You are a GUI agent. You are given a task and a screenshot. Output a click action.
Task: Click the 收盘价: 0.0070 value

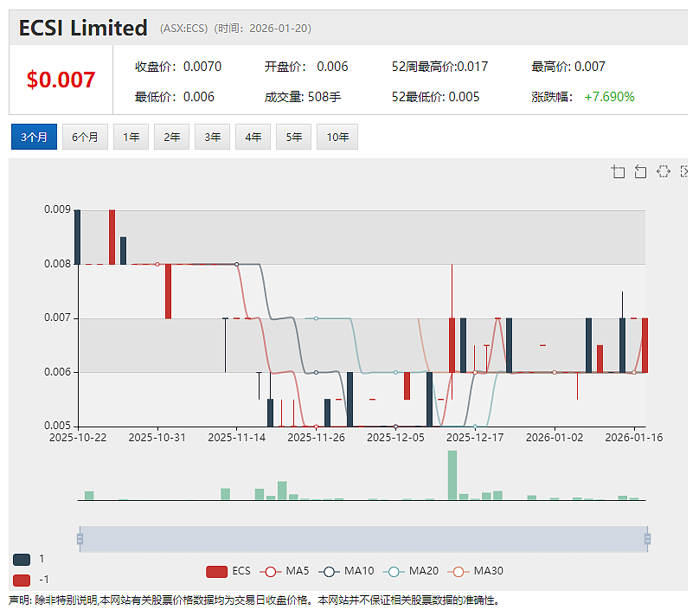(178, 67)
